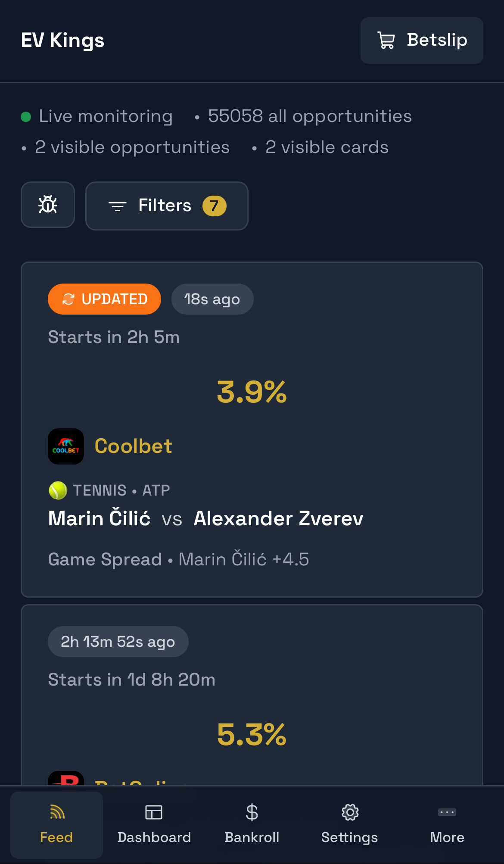Click the tennis ball sport icon
Image resolution: width=504 pixels, height=864 pixels.
pyautogui.click(x=58, y=490)
